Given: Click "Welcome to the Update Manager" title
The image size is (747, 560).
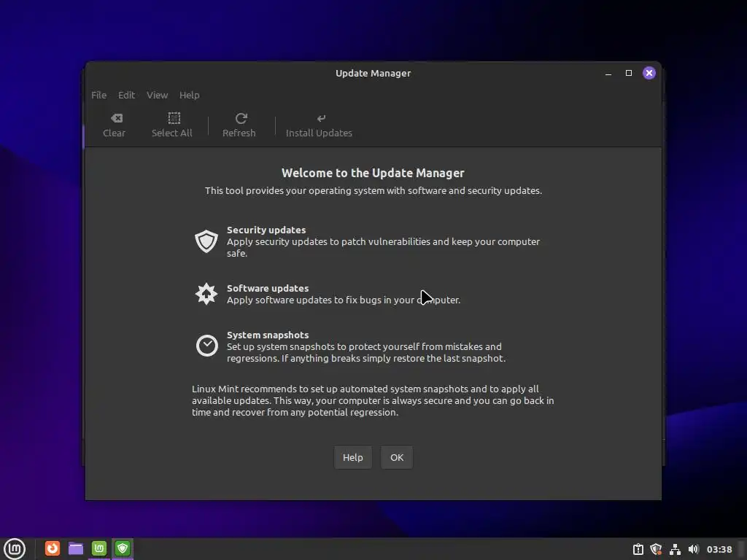Looking at the screenshot, I should pyautogui.click(x=373, y=173).
